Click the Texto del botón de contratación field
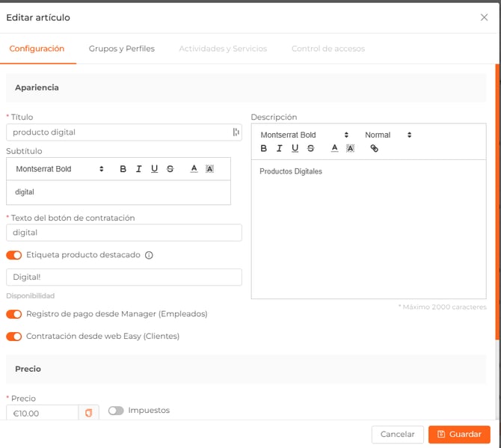Screen dimensions: 501x448 click(x=123, y=233)
